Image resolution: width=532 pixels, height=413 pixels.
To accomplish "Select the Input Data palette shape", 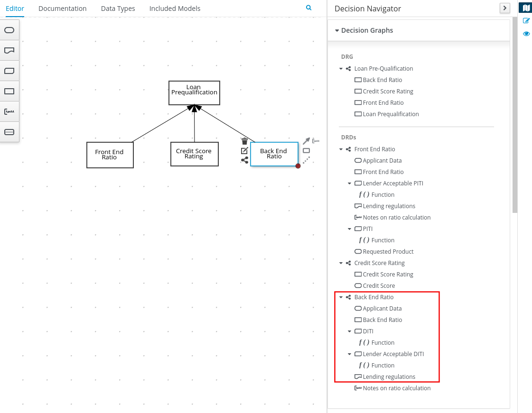I will 9,30.
